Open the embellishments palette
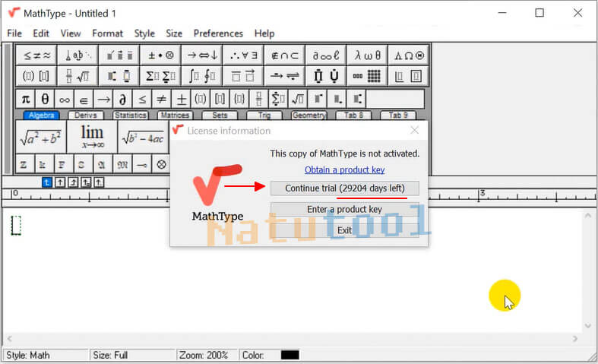 119,55
